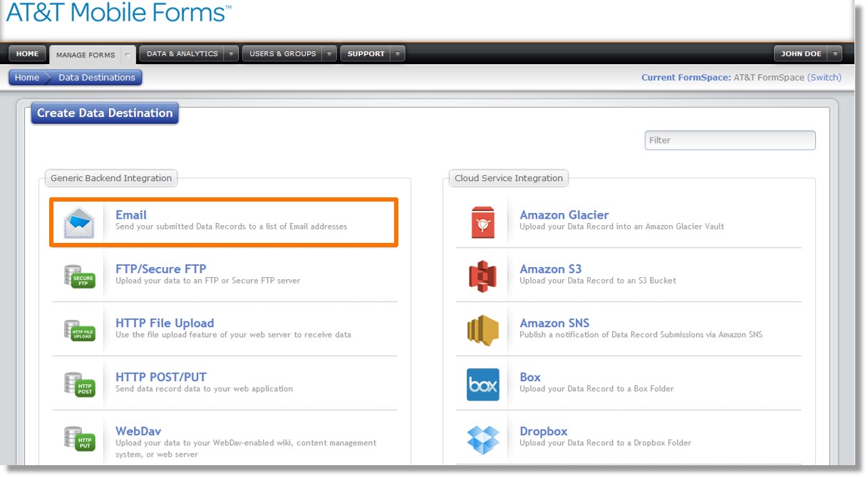Open the Email destination link
The image size is (868, 478).
[131, 215]
